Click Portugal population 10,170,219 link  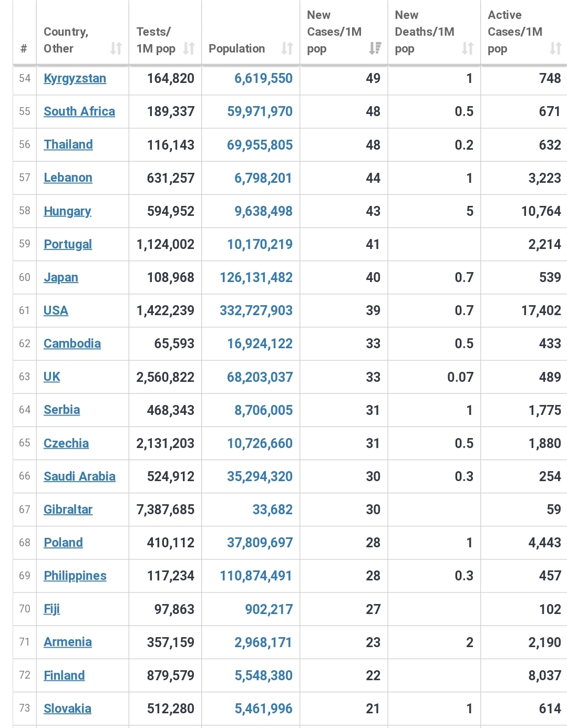(260, 244)
